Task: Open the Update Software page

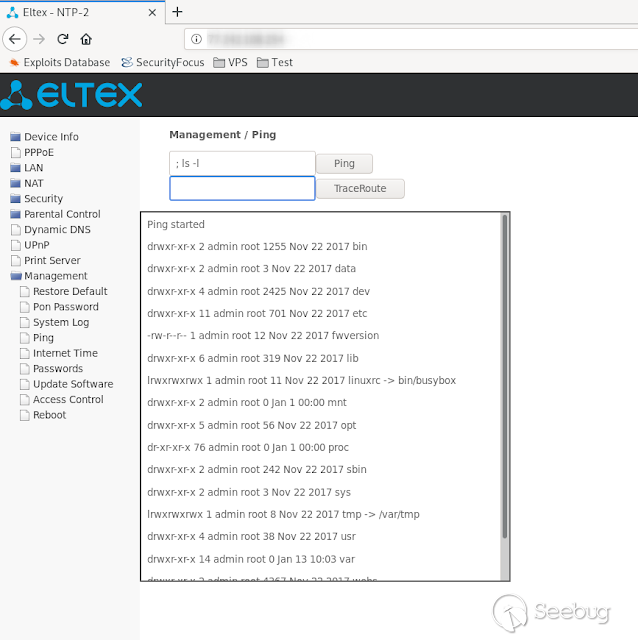Action: (x=67, y=384)
